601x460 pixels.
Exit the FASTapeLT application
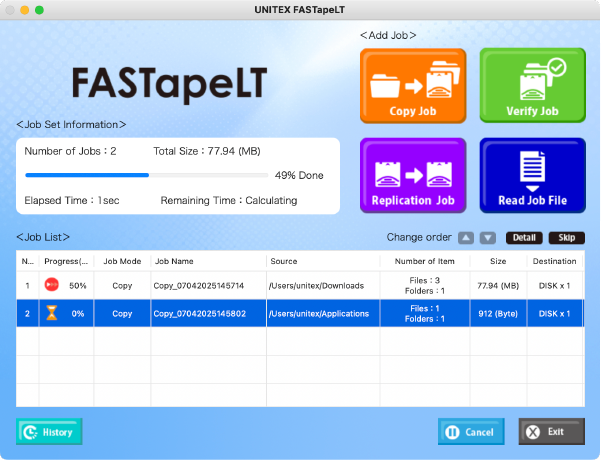click(x=552, y=432)
